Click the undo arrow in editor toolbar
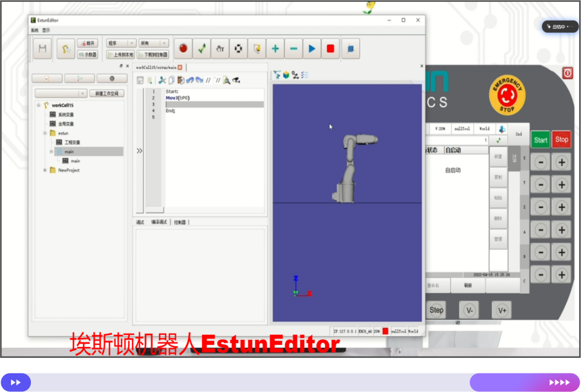The image size is (581, 392). click(190, 80)
